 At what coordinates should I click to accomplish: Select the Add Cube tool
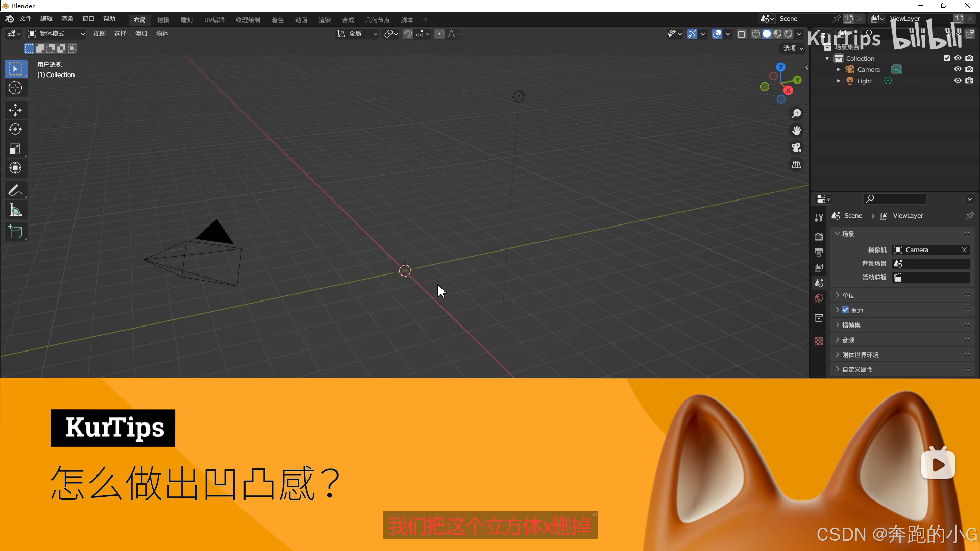point(15,232)
